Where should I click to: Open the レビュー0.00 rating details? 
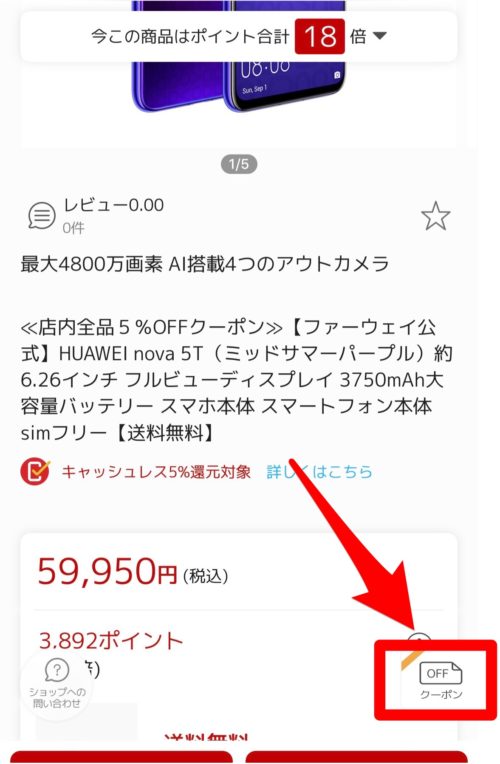coord(114,205)
